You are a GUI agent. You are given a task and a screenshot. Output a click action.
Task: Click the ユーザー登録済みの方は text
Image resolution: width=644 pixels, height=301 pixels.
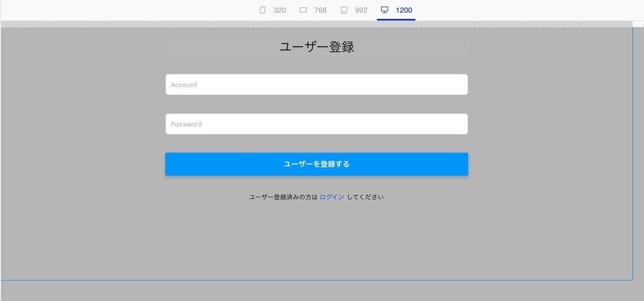283,197
